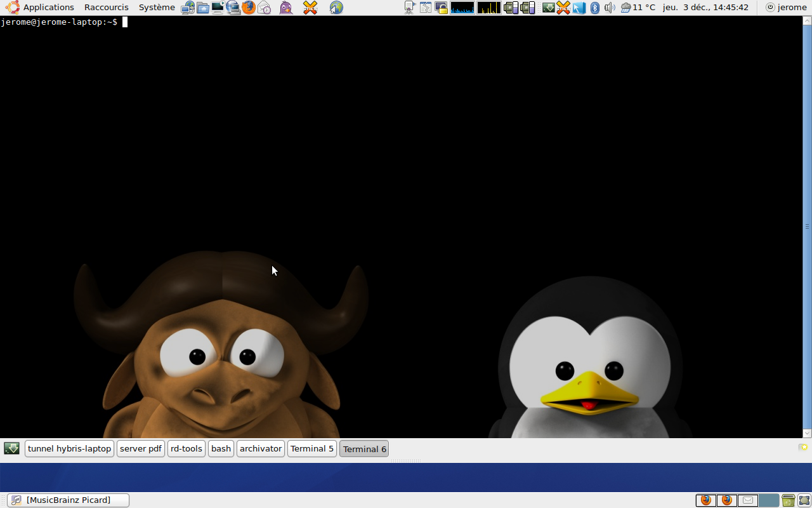
Task: Click the terminal scrollbar down arrow
Action: pyautogui.click(x=807, y=433)
